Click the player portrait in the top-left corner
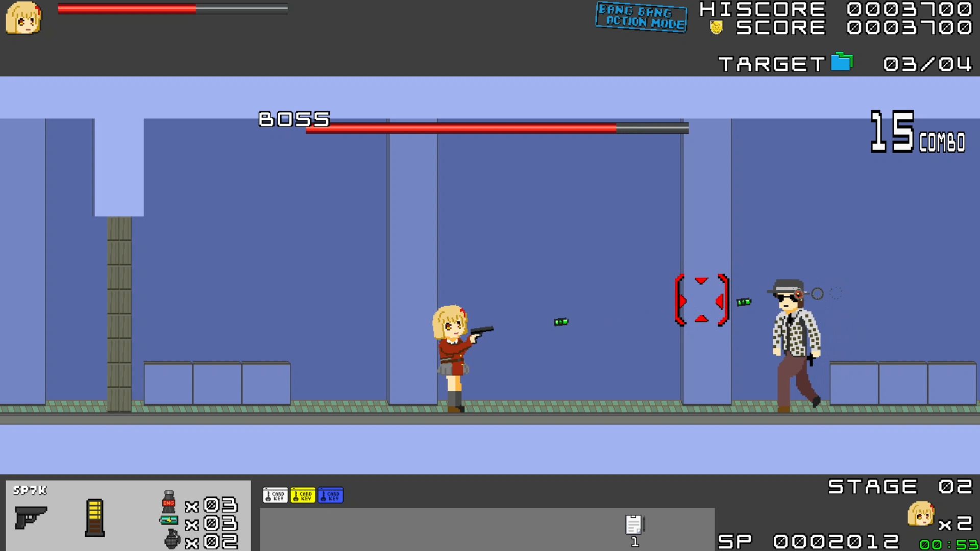980x551 pixels. tap(23, 18)
